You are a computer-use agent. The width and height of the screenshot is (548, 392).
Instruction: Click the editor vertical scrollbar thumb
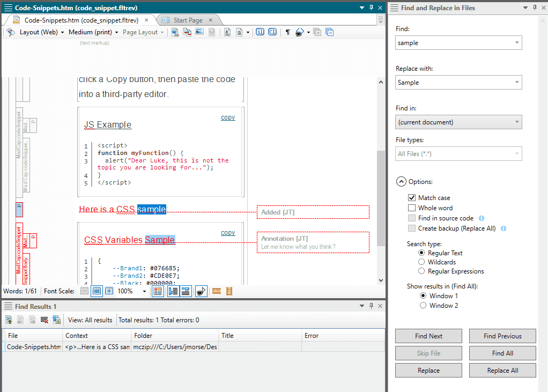pos(381,198)
